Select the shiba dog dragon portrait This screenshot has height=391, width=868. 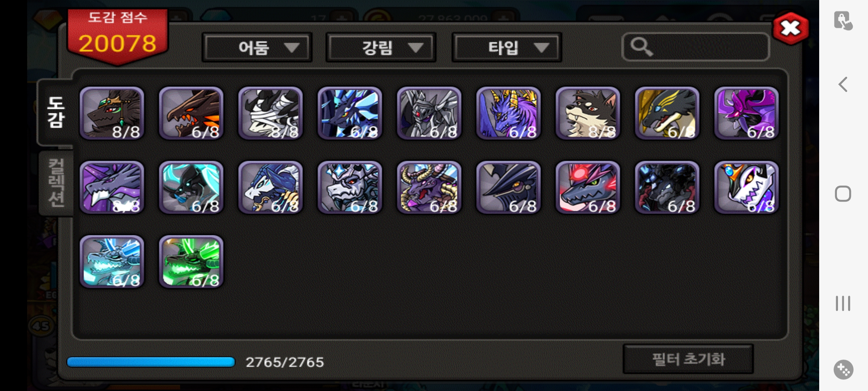tap(588, 113)
